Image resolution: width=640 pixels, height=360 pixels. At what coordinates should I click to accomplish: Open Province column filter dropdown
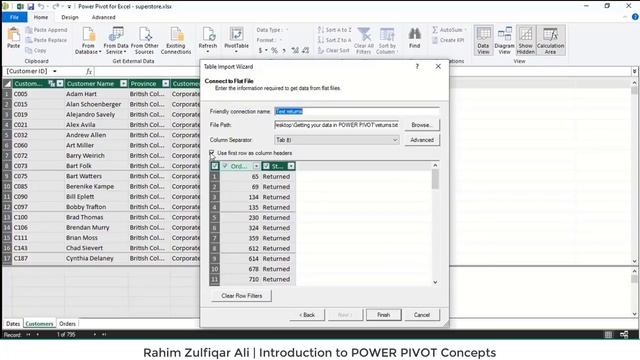coord(165,84)
